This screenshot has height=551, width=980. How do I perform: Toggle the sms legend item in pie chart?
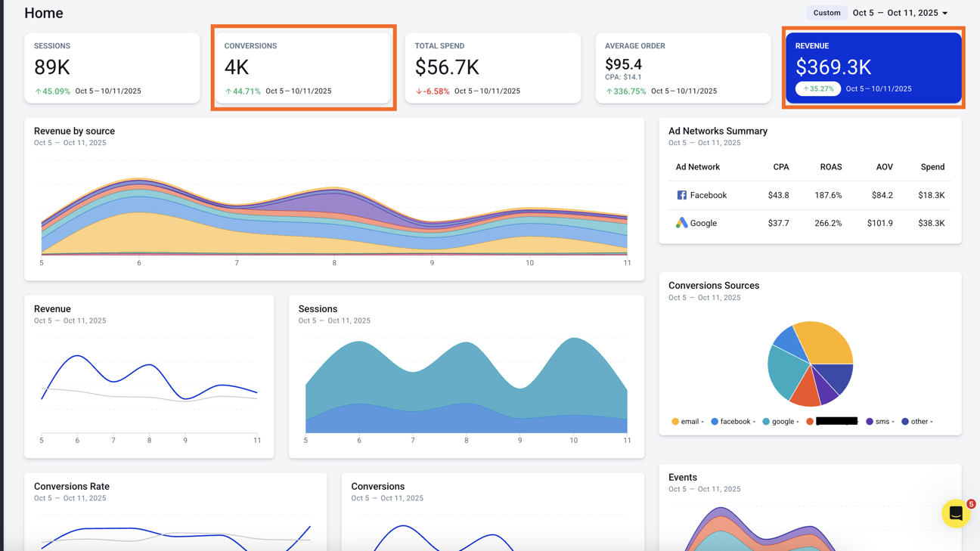(x=880, y=422)
